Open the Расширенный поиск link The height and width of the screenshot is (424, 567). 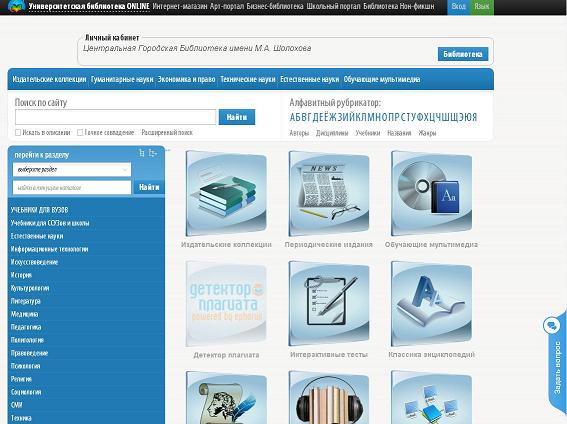pyautogui.click(x=167, y=133)
